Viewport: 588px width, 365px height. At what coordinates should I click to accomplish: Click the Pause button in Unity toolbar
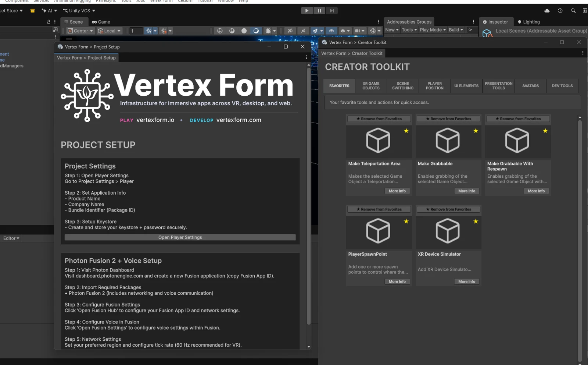click(319, 11)
